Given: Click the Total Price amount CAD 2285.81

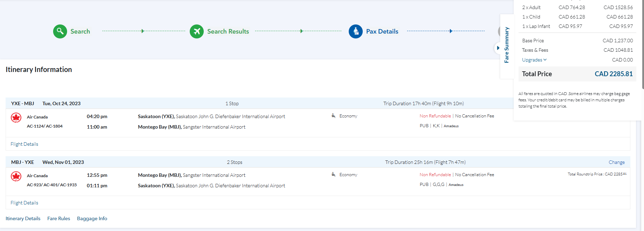Looking at the screenshot, I should click(x=614, y=74).
